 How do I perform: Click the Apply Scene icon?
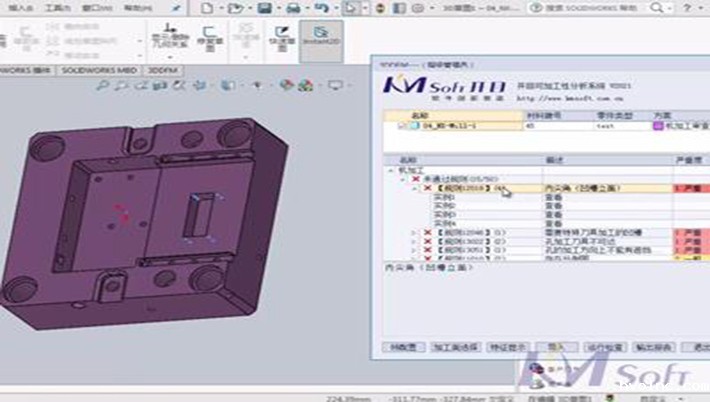[x=306, y=85]
